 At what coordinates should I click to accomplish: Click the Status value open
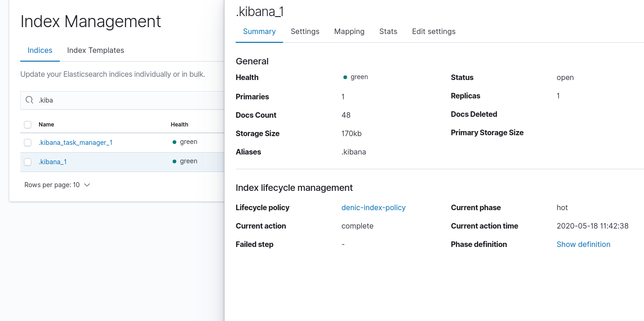[x=565, y=77]
